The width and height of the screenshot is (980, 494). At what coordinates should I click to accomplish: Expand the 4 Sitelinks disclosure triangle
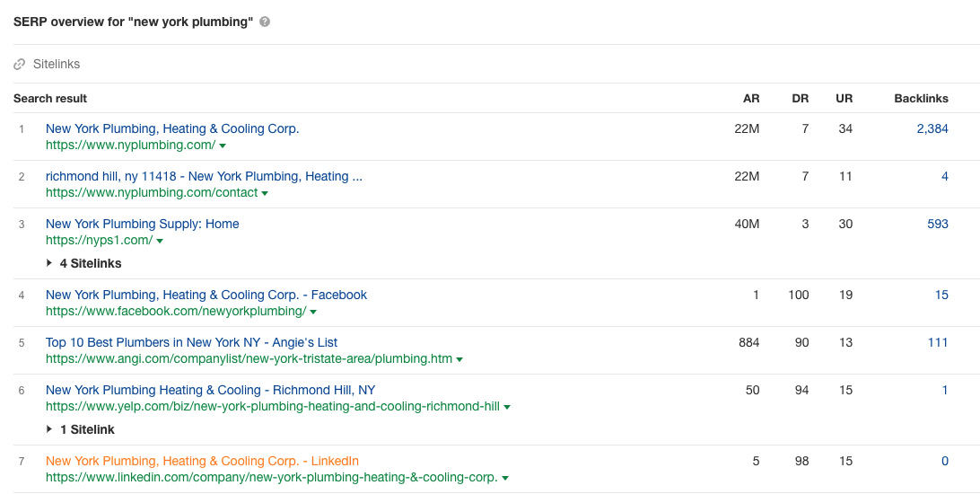[49, 263]
